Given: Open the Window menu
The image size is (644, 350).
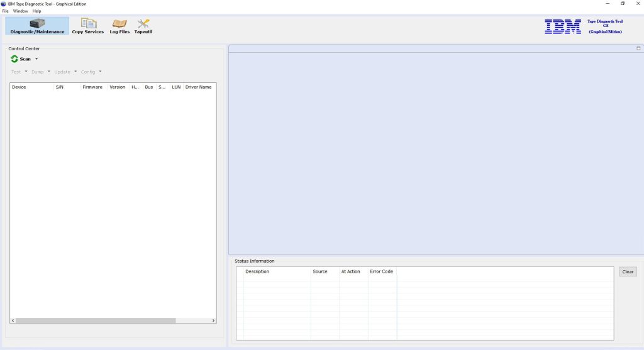Looking at the screenshot, I should click(21, 11).
